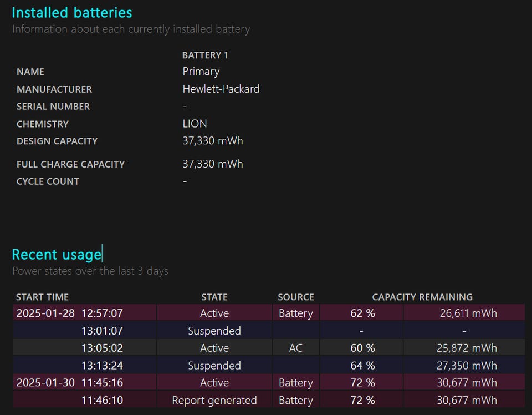This screenshot has width=532, height=415.
Task: Select the Report generated state cell
Action: click(214, 401)
